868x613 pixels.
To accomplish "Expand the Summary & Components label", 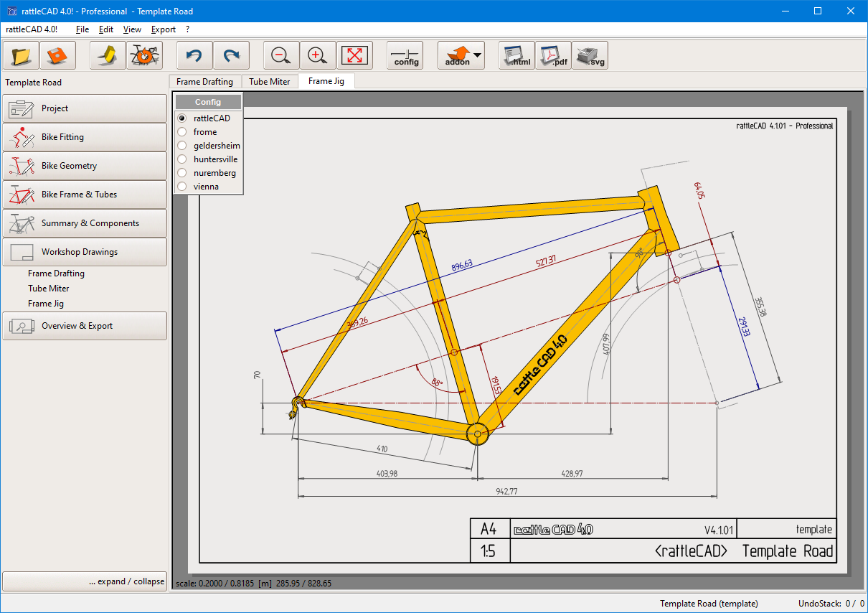I will point(90,223).
